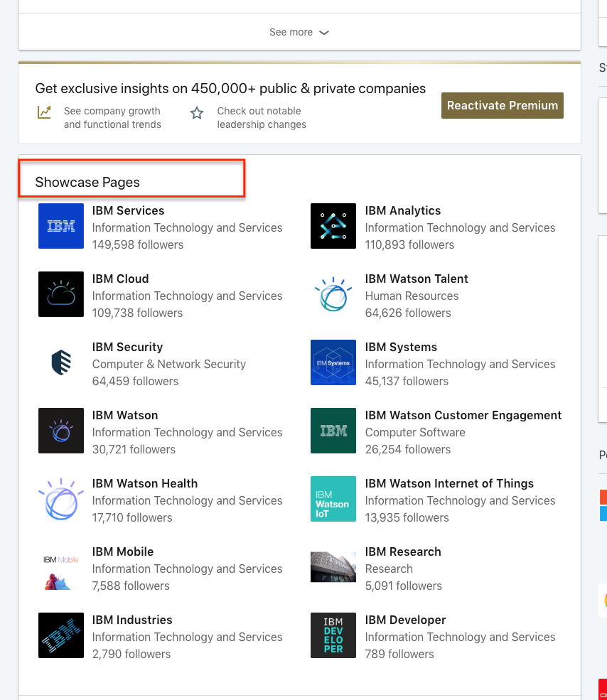Screen dimensions: 607x700
Task: Click "5,091 followers" under IBM Research
Action: 403,586
